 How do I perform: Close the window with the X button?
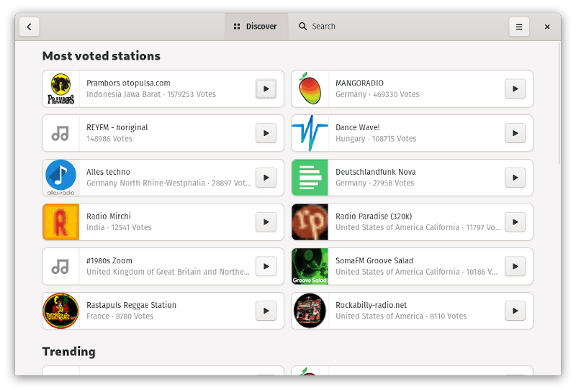click(547, 27)
